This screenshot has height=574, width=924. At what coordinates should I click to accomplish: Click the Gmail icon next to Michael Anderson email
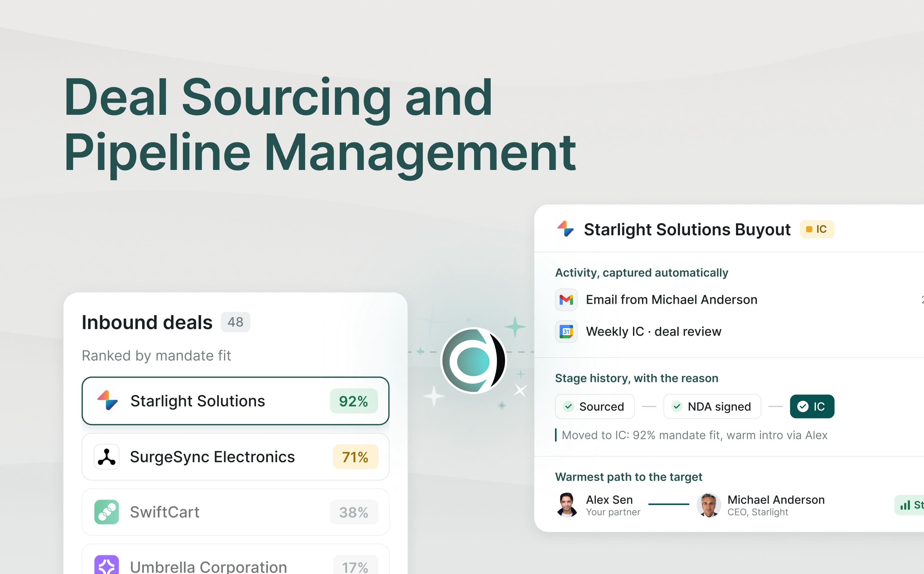point(566,300)
